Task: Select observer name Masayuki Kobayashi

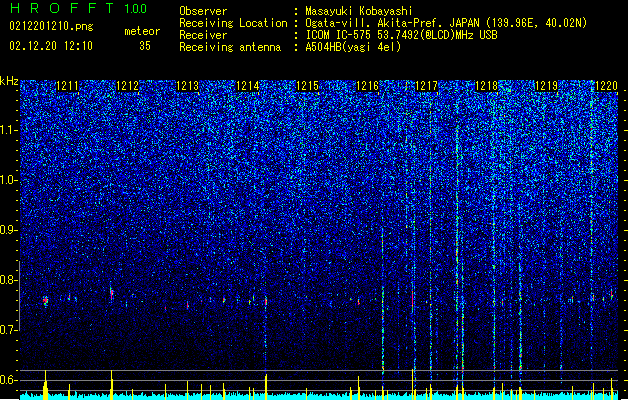Action: coord(359,11)
